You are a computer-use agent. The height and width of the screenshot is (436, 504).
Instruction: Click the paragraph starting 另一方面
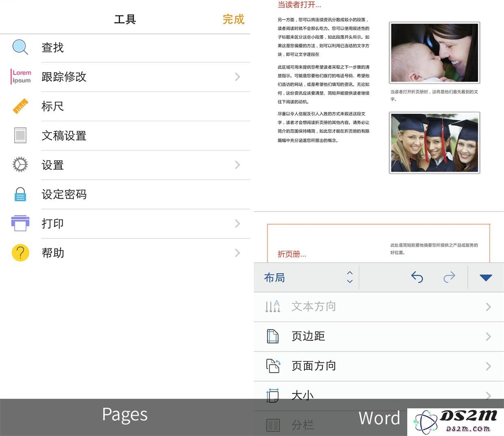pyautogui.click(x=324, y=37)
